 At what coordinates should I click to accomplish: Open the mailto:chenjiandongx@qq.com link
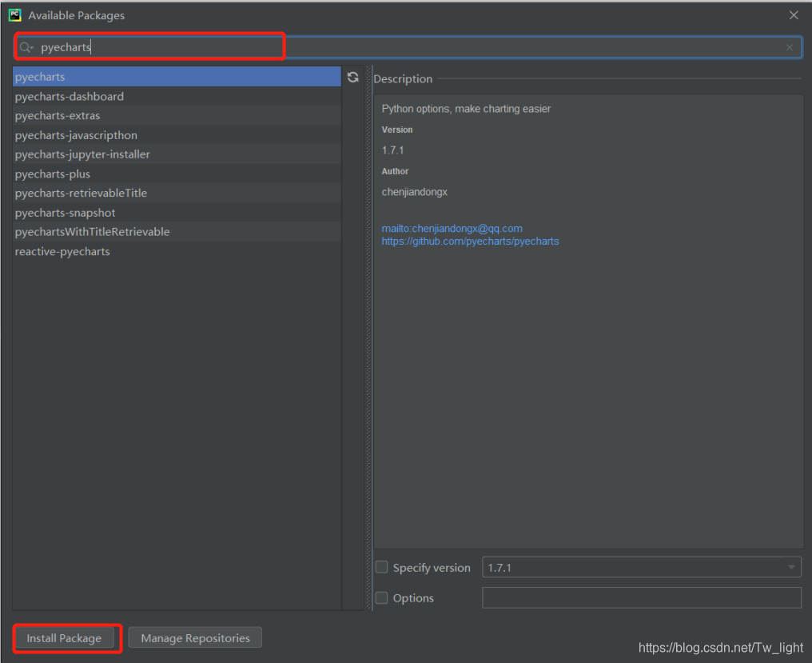[x=452, y=229]
